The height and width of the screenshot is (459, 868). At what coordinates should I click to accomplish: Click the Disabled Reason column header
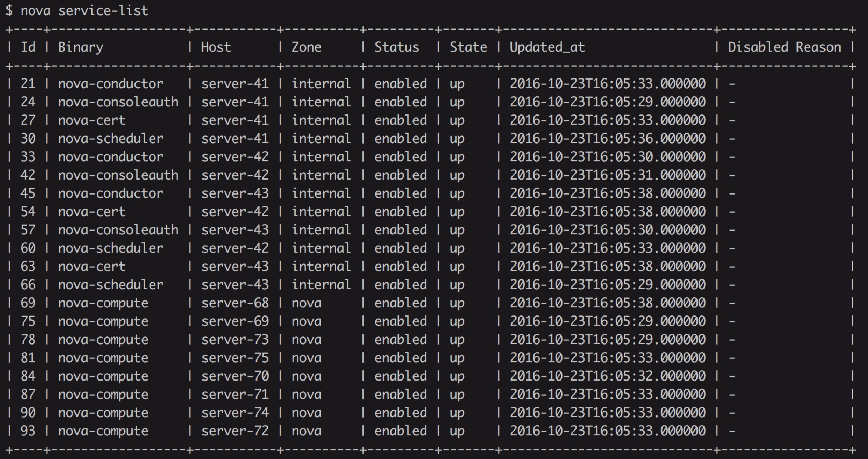point(784,48)
